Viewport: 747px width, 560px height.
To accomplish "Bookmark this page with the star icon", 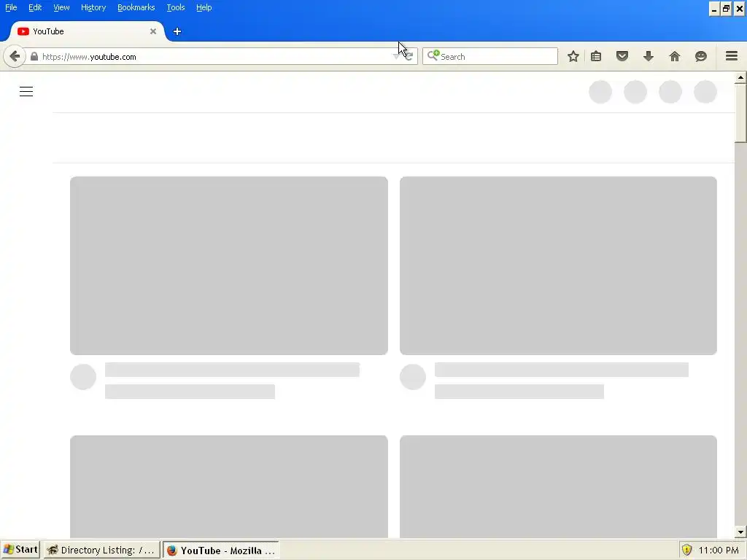I will coord(573,57).
